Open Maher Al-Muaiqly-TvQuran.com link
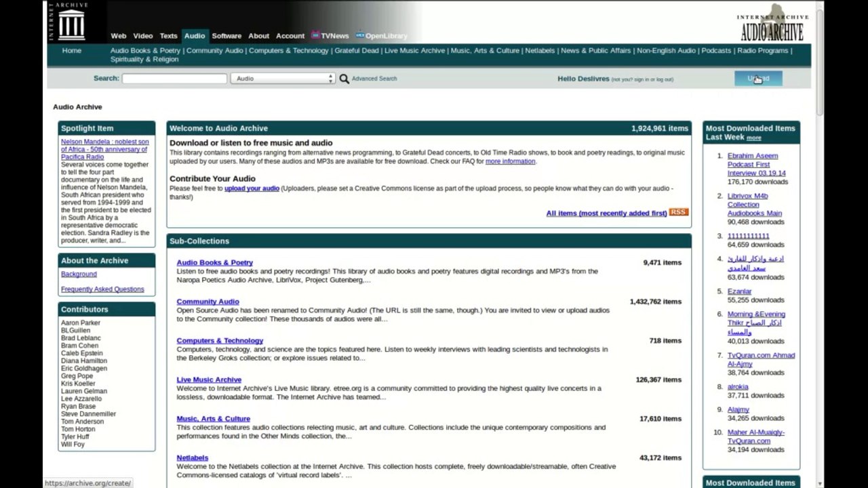The image size is (868, 488). pos(756,437)
